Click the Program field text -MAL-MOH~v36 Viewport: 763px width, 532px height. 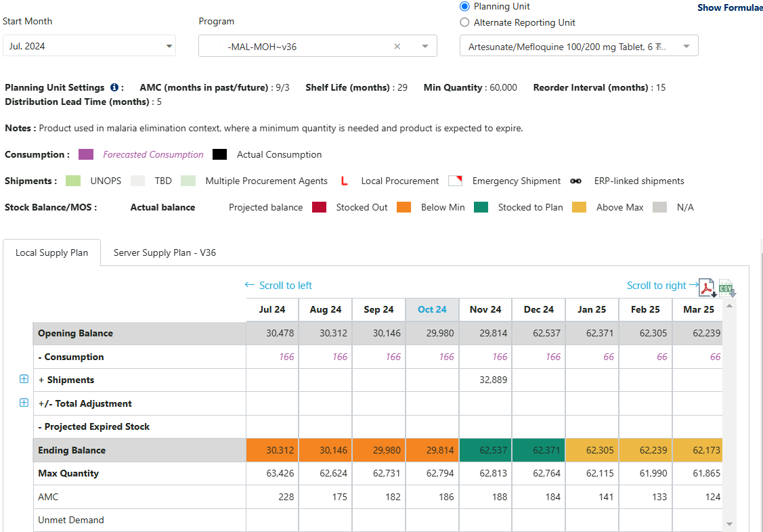262,47
